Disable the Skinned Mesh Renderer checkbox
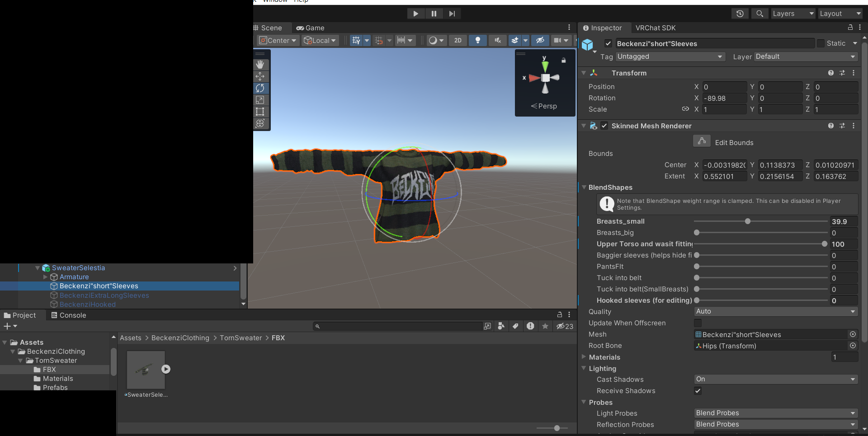Viewport: 868px width, 436px height. tap(604, 126)
